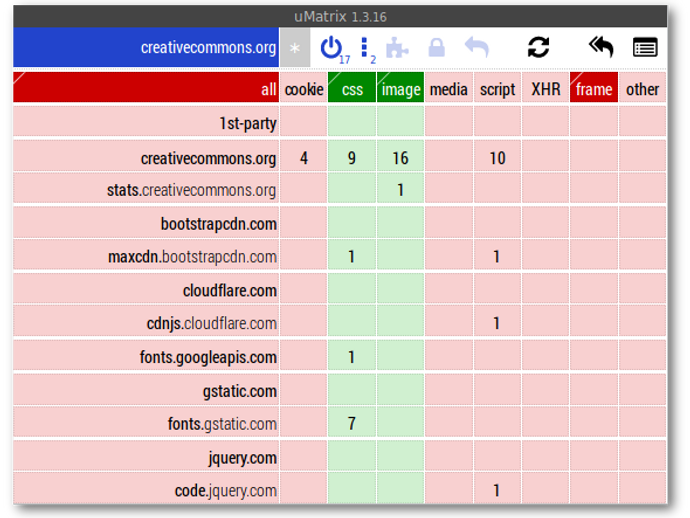Click the stats.creativecommons.org row label
This screenshot has height=518, width=690.
click(146, 188)
